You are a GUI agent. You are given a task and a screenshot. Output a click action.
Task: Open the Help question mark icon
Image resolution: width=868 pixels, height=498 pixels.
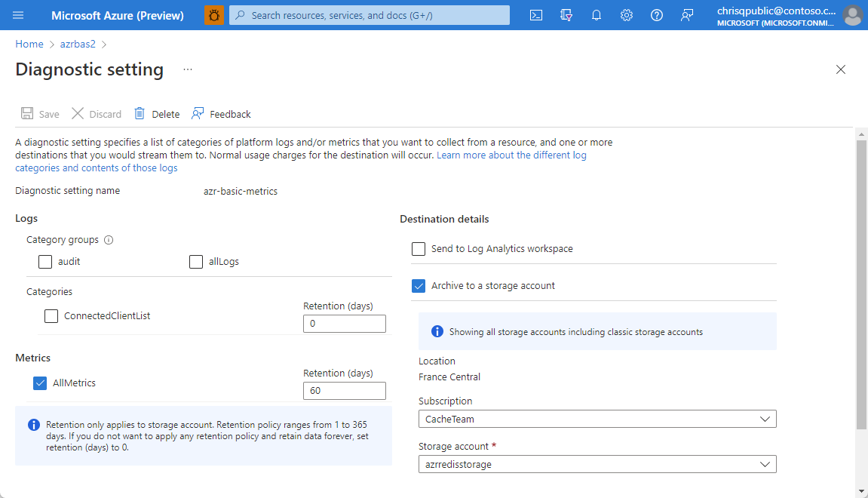tap(657, 15)
